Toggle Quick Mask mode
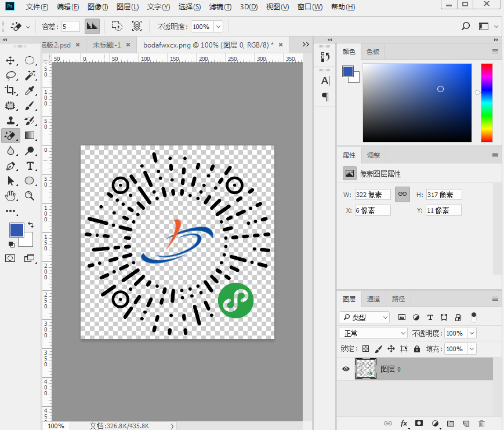 (x=10, y=258)
